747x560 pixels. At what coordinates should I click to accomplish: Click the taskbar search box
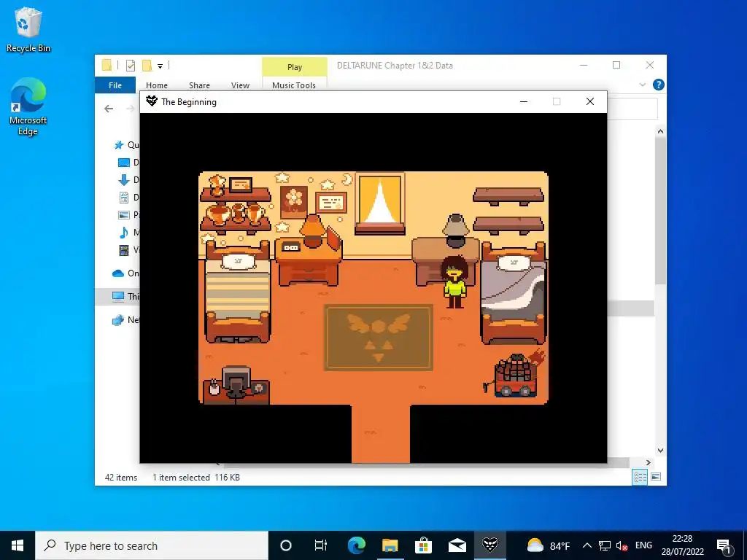point(152,545)
